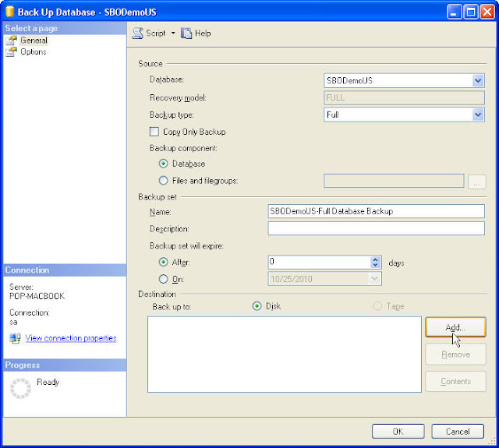
Task: Close the Back Up Database window
Action: coord(487,12)
